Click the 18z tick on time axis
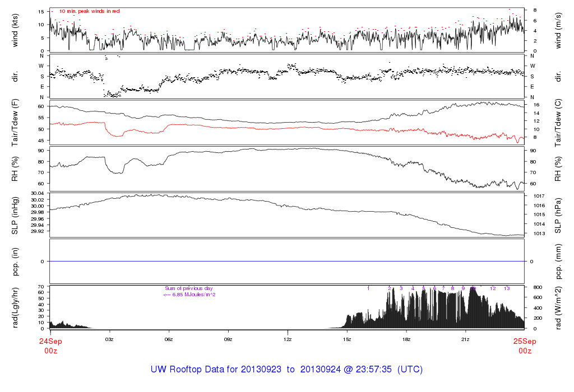The image size is (574, 392). point(406,339)
